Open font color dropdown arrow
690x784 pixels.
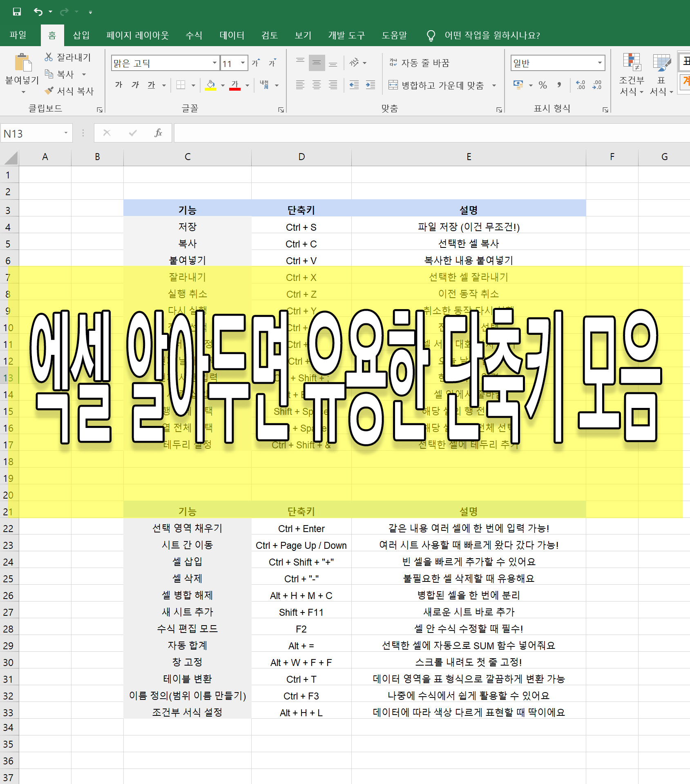(247, 85)
